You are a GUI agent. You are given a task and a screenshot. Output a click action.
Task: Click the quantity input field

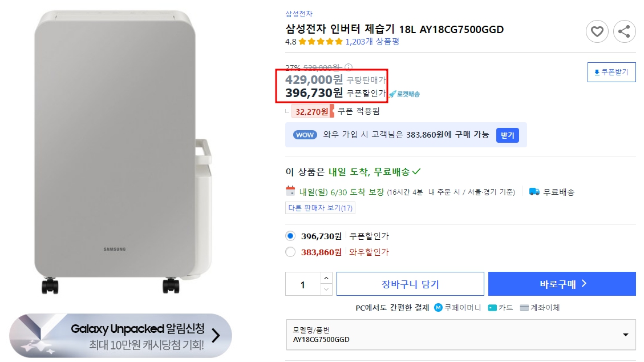pyautogui.click(x=303, y=284)
